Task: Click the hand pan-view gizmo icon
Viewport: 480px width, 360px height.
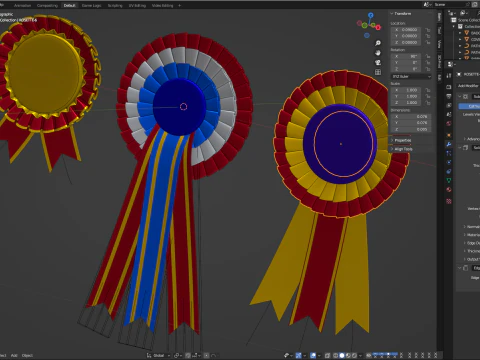Action: point(378,53)
